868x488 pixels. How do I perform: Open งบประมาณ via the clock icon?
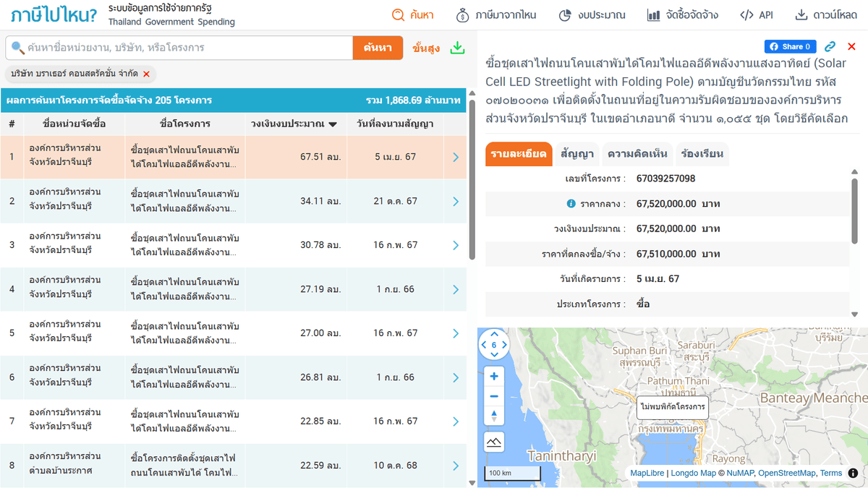pos(566,14)
